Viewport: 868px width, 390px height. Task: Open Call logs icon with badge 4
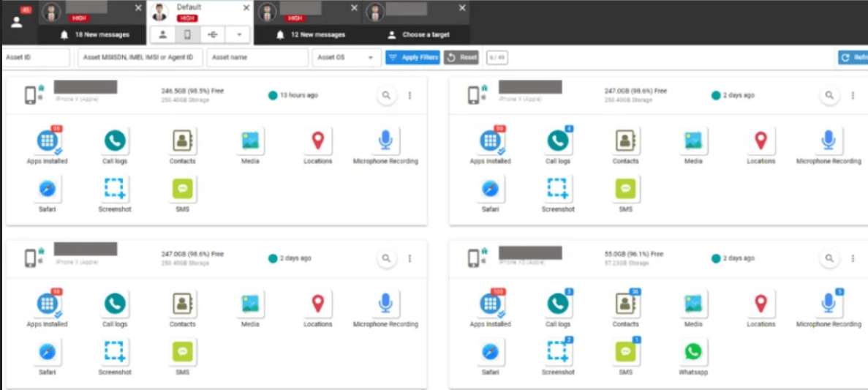[x=558, y=140]
